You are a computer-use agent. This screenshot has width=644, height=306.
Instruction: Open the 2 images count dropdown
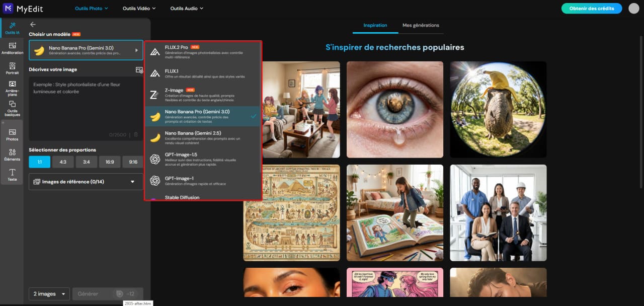pos(49,293)
